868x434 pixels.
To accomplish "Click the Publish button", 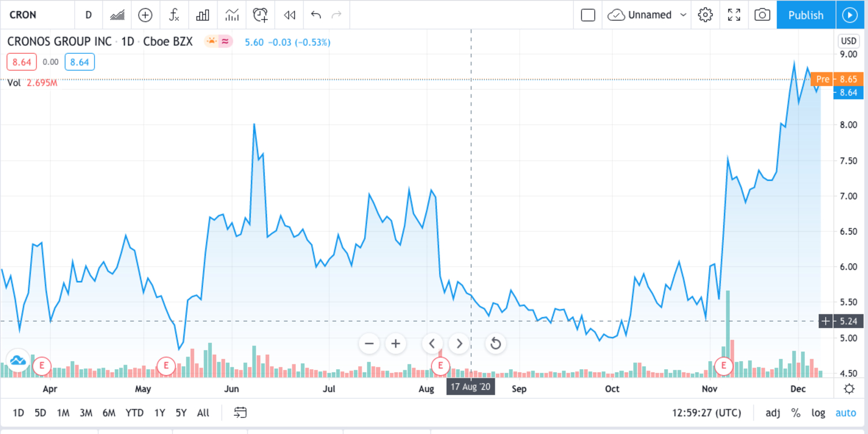I will 806,14.
